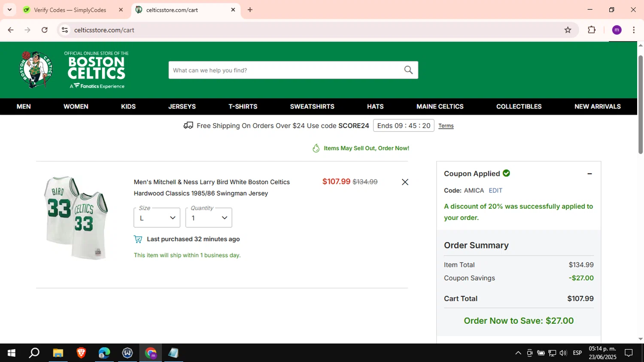Click the browser forward arrow

pyautogui.click(x=27, y=30)
